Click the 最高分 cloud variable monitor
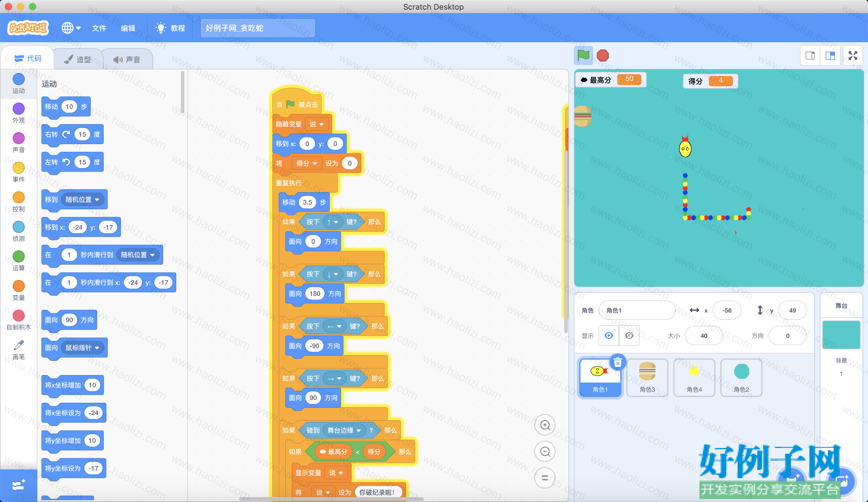The image size is (868, 502). pos(610,80)
